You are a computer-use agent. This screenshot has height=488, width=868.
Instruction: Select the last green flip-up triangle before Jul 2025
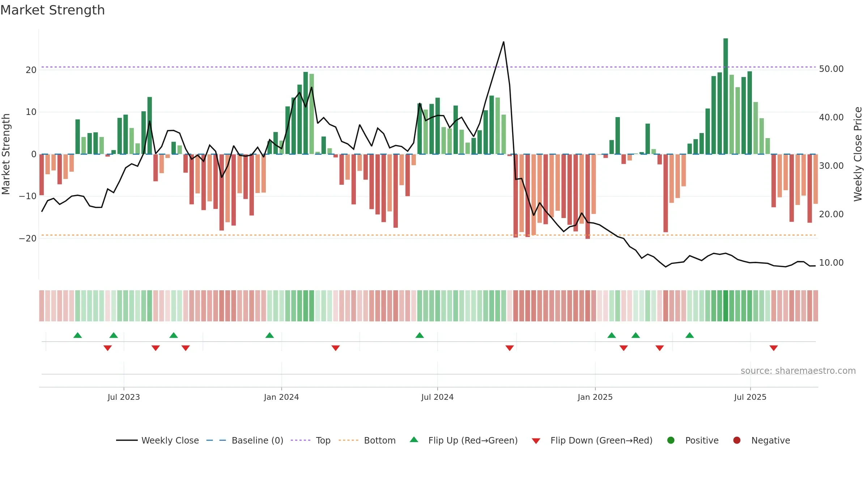click(x=690, y=335)
